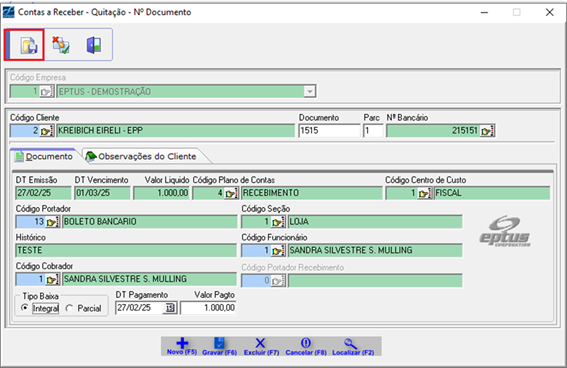Open lookup icon for Código Centro de Custo
This screenshot has width=567, height=368.
point(425,193)
